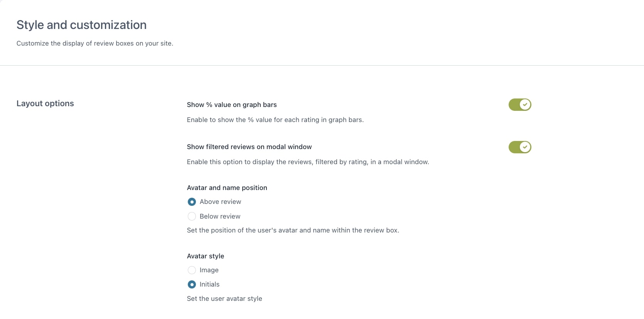The image size is (644, 319).
Task: Disable the Show % value on graph bars toggle
Action: pyautogui.click(x=519, y=105)
